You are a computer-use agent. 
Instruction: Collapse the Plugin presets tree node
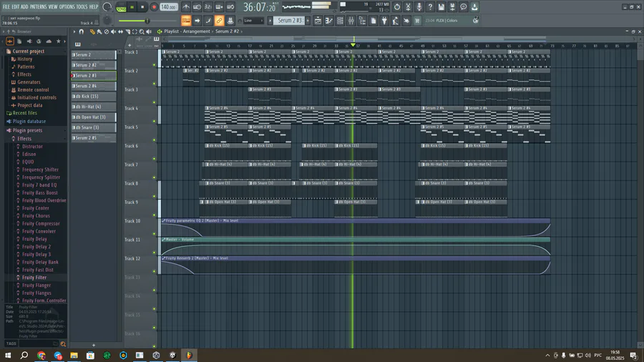click(27, 130)
